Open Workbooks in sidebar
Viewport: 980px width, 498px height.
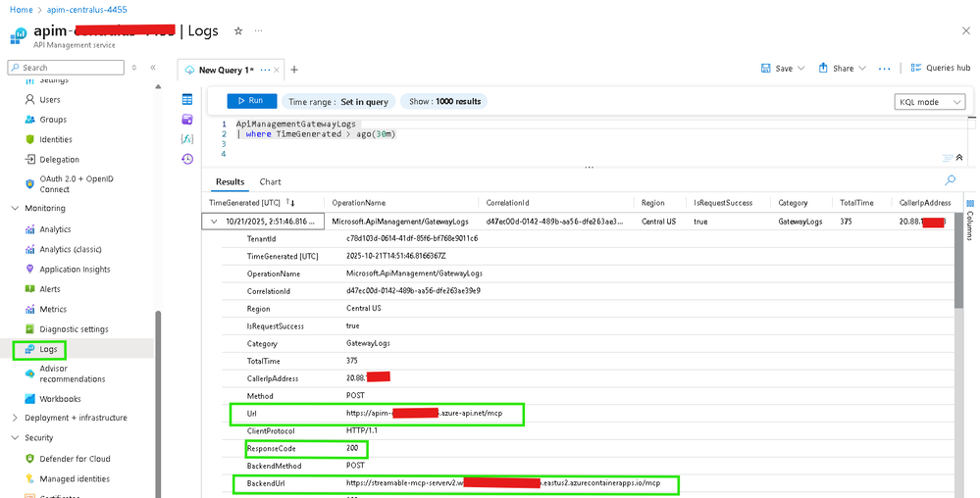pyautogui.click(x=60, y=399)
